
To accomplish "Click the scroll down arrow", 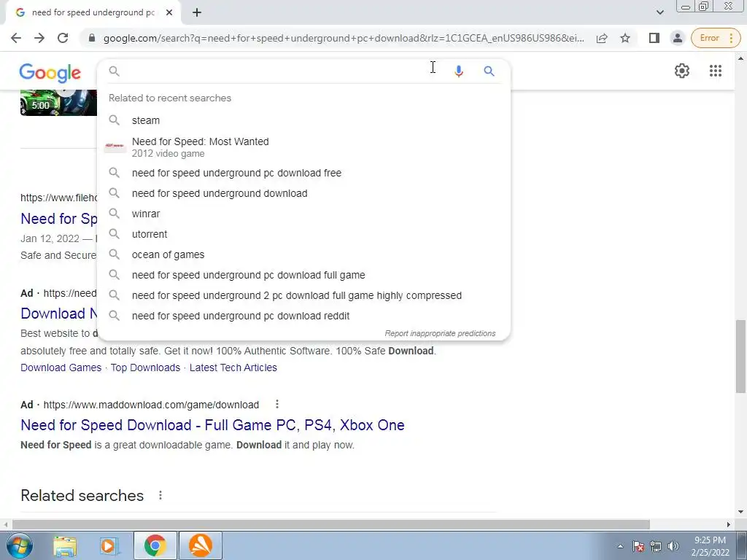I will point(740,512).
